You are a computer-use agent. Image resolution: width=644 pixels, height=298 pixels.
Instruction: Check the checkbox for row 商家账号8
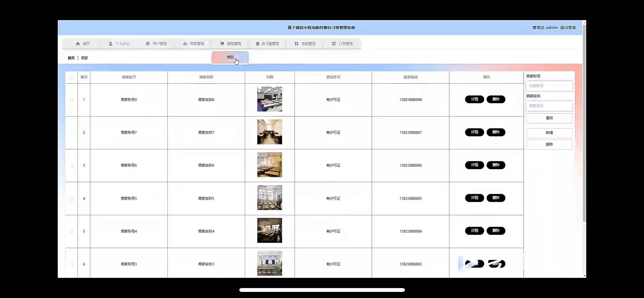point(71,100)
